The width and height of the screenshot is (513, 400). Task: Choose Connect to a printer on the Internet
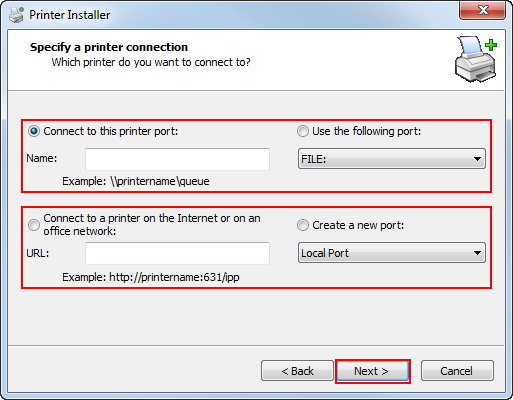(34, 225)
